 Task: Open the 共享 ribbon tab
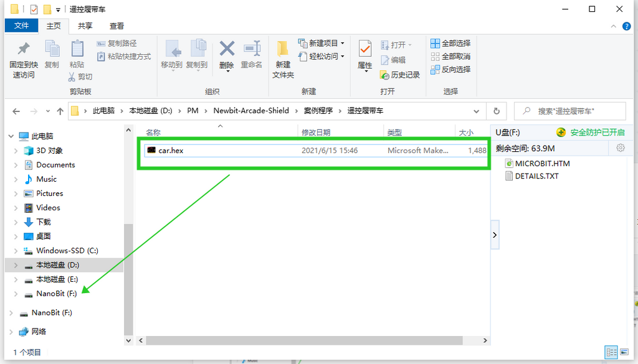85,26
